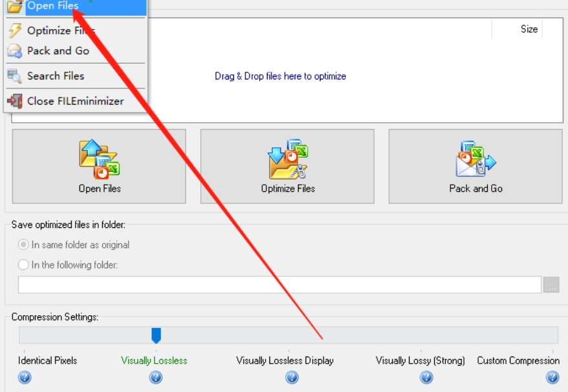Set compression to Visually Lossless Display

[x=285, y=360]
